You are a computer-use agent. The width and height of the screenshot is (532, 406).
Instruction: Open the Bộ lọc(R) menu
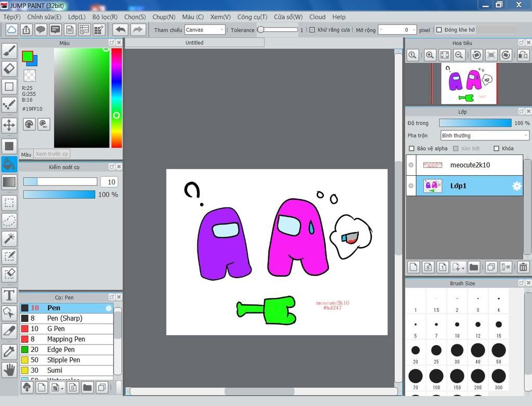[x=105, y=17]
